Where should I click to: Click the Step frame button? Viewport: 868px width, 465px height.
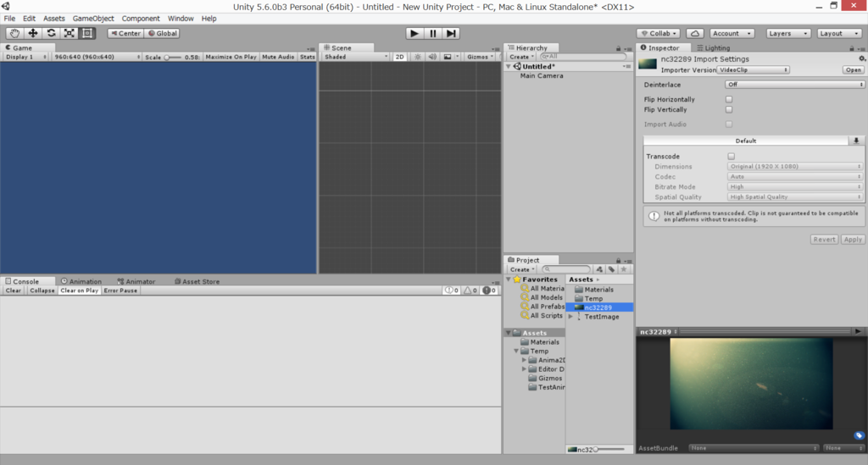click(451, 33)
